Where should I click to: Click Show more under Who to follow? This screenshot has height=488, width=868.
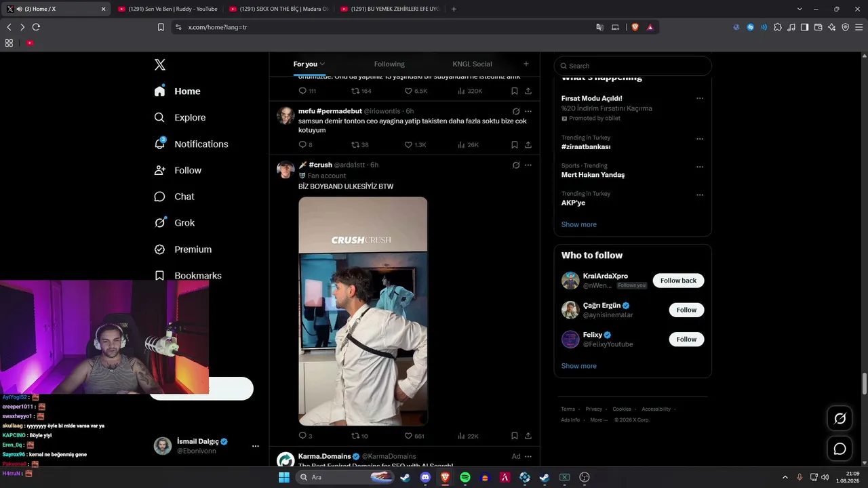(578, 366)
